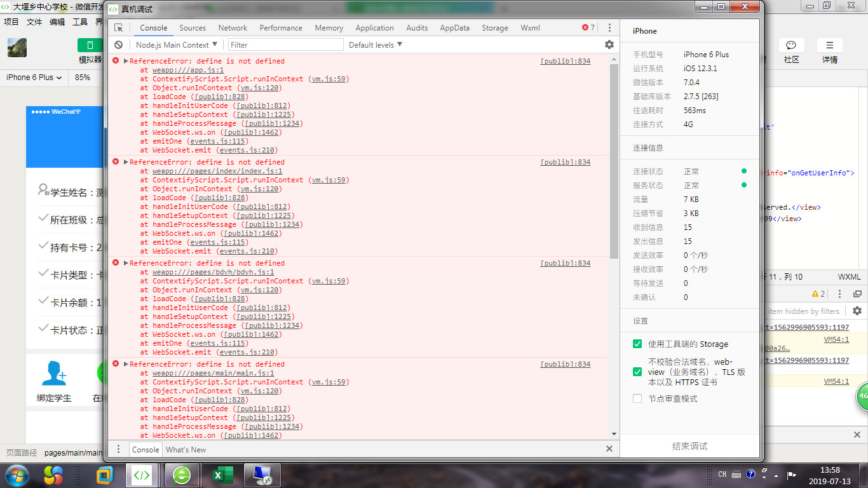
Task: Uncheck 使用工具端的 Storage checkbox
Action: point(637,344)
